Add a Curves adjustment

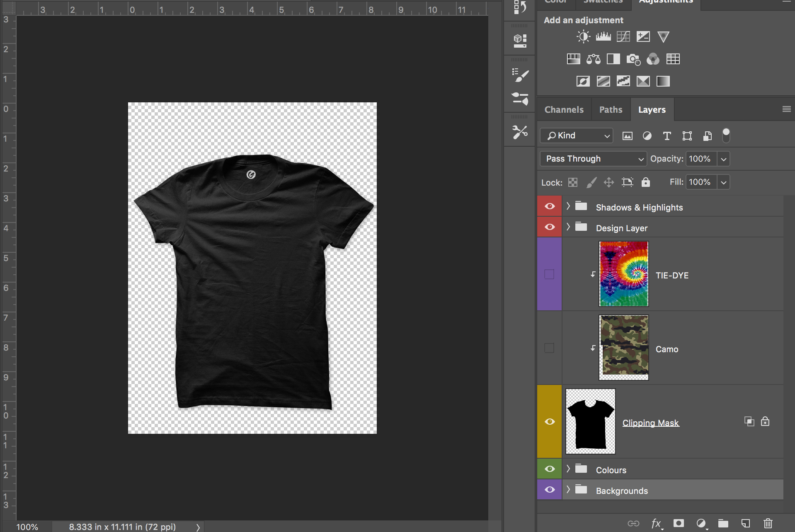coord(623,37)
